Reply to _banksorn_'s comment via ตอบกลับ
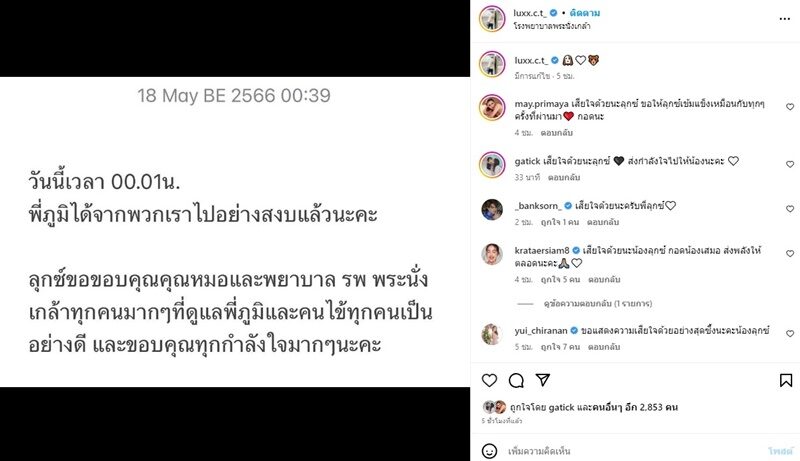This screenshot has width=800, height=461. tap(603, 222)
